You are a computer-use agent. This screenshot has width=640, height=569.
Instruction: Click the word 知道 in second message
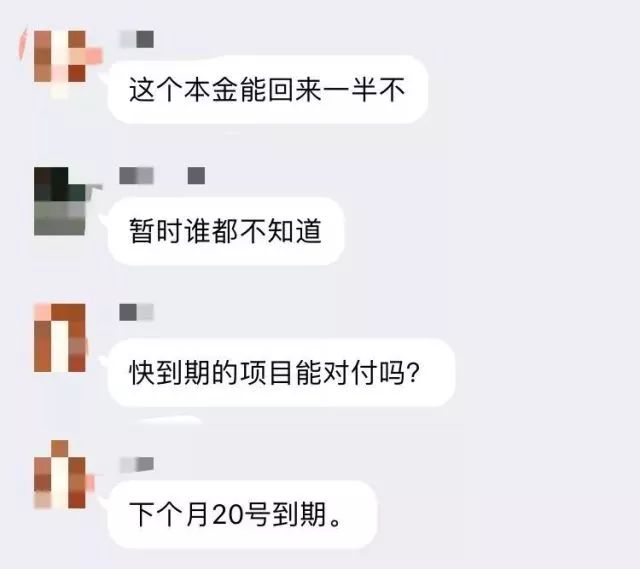tap(294, 231)
